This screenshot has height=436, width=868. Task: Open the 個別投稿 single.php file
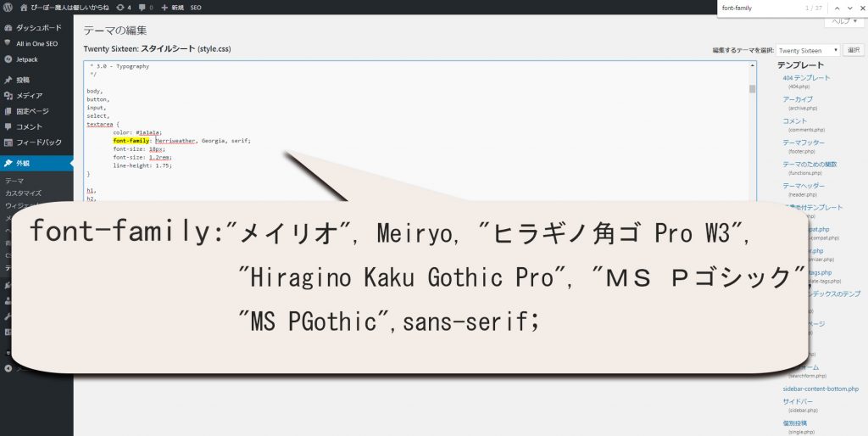(x=795, y=422)
